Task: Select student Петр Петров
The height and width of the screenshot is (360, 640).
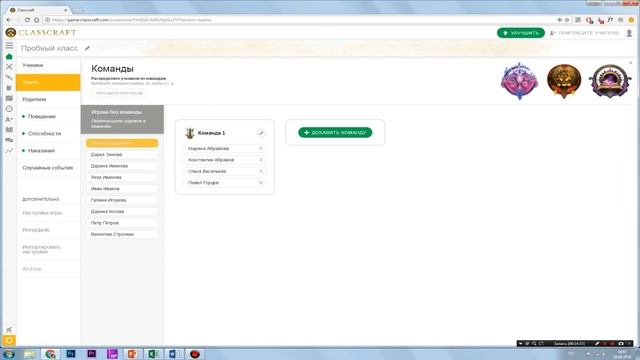Action: tap(122, 223)
